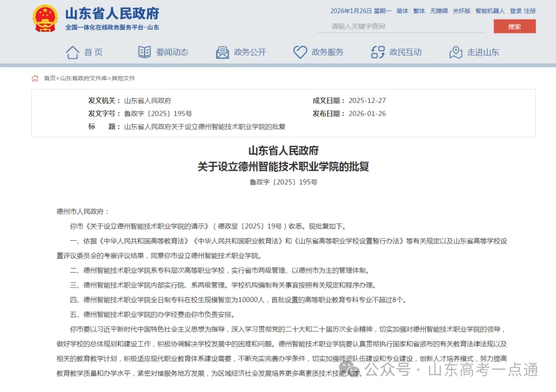556x392 pixels.
Task: Open the 无障碍 accessibility mode
Action: 439,11
